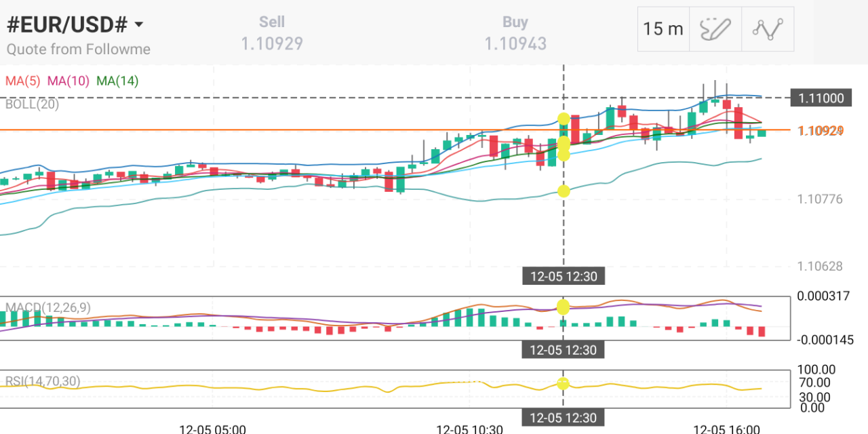This screenshot has width=868, height=434.
Task: Click the orange 1.10929 current price label
Action: coord(821,130)
